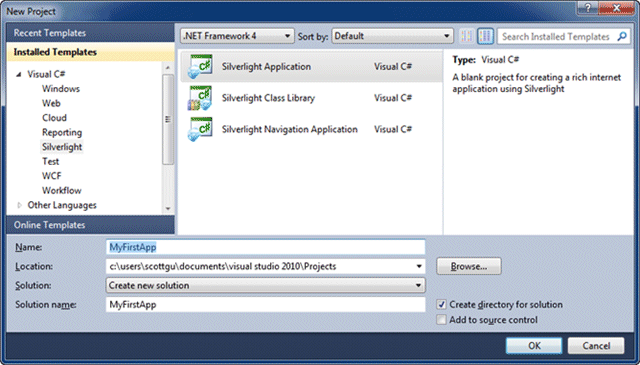Collapse the Visual C# tree node
Image resolution: width=640 pixels, height=365 pixels.
(19, 74)
